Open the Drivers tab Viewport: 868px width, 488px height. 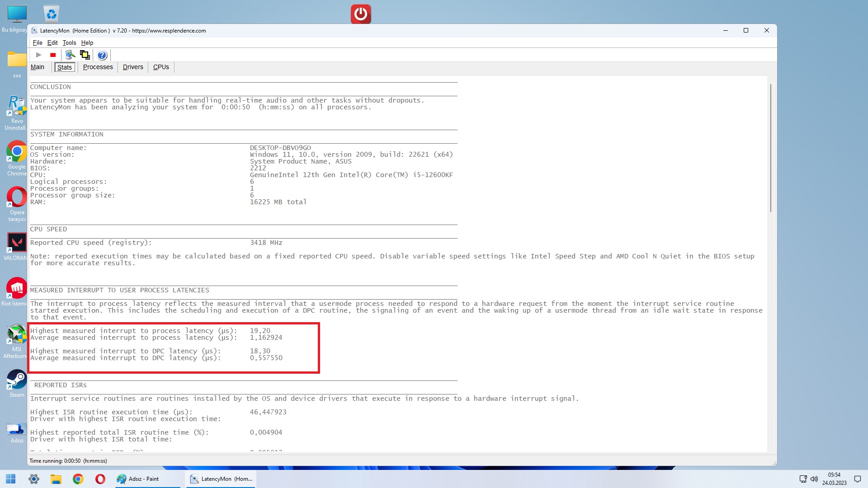point(133,67)
